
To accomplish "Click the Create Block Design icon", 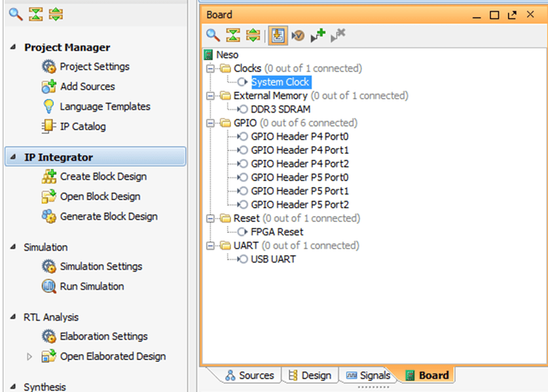I will click(x=48, y=177).
